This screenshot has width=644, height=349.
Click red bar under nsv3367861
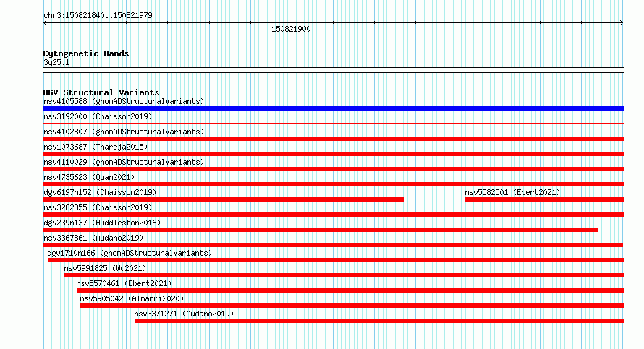pyautogui.click(x=333, y=245)
